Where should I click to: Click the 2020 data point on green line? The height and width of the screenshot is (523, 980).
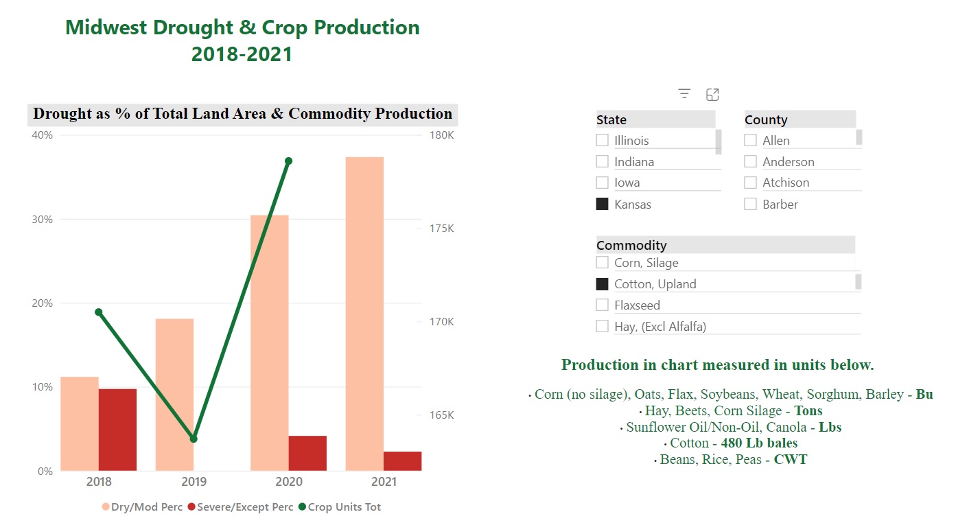pyautogui.click(x=288, y=161)
